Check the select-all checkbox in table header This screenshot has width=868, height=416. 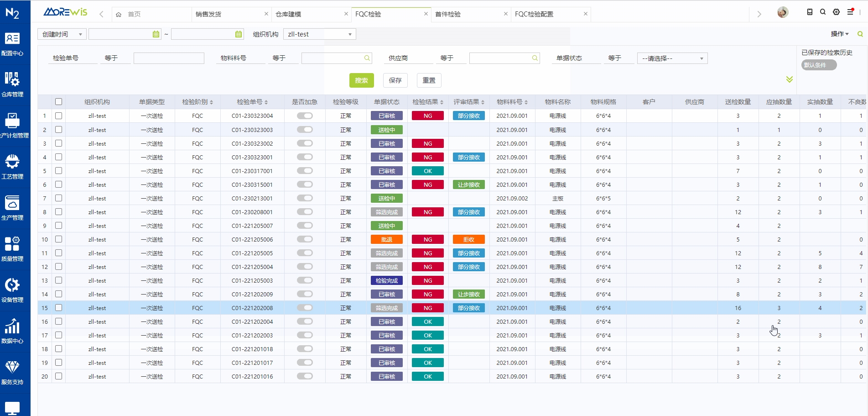pos(58,102)
